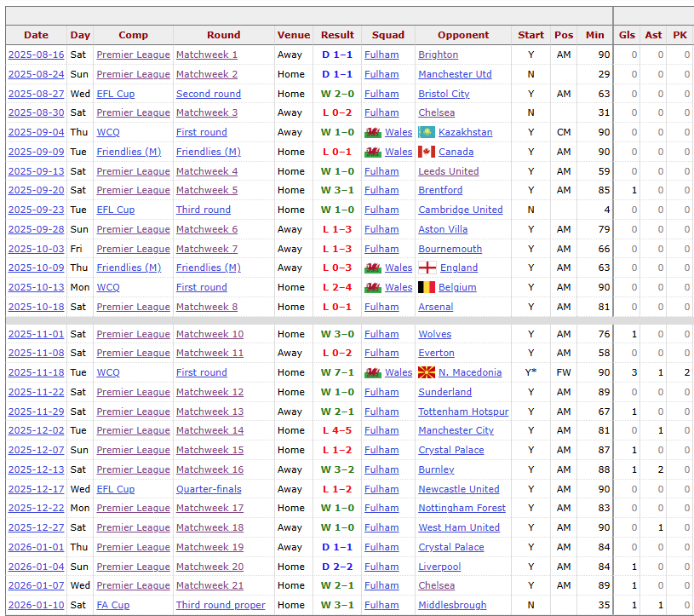Open the Liverpool opponent link

point(439,567)
